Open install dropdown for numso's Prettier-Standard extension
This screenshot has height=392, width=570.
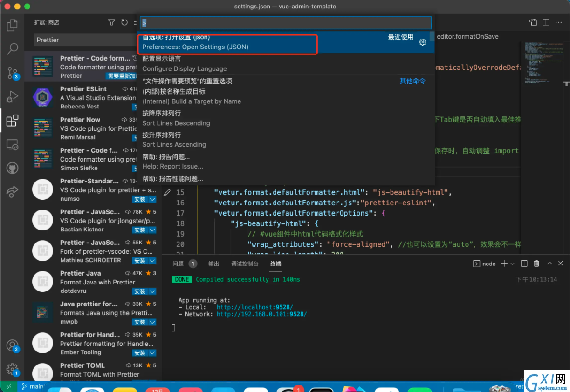pyautogui.click(x=152, y=199)
